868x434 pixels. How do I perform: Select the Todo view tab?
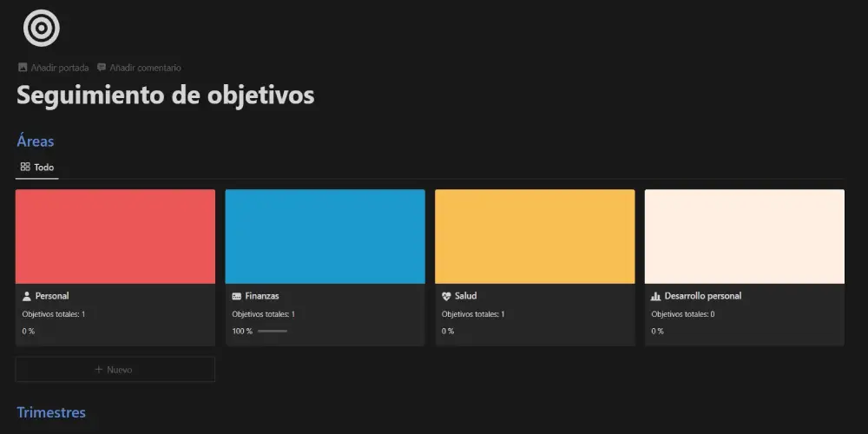point(37,167)
